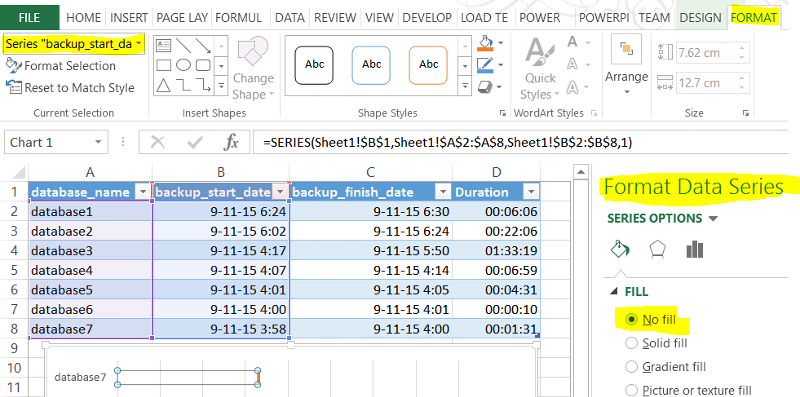The height and width of the screenshot is (397, 800).
Task: Open the backup_start_date column filter
Action: click(x=281, y=192)
